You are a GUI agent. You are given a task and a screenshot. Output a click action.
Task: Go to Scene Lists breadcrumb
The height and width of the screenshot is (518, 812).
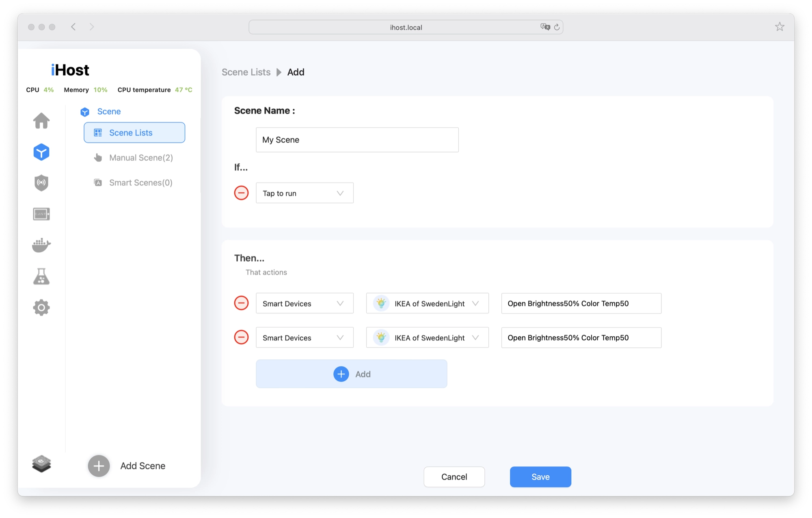click(246, 72)
